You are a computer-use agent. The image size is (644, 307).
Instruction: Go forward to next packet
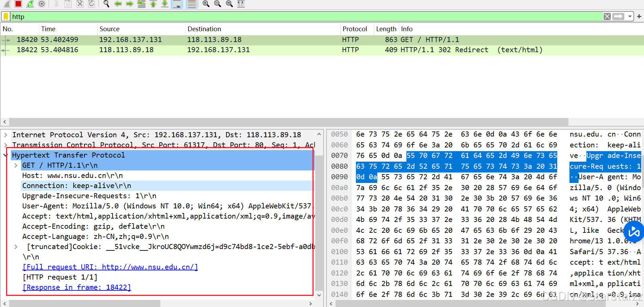(x=129, y=4)
